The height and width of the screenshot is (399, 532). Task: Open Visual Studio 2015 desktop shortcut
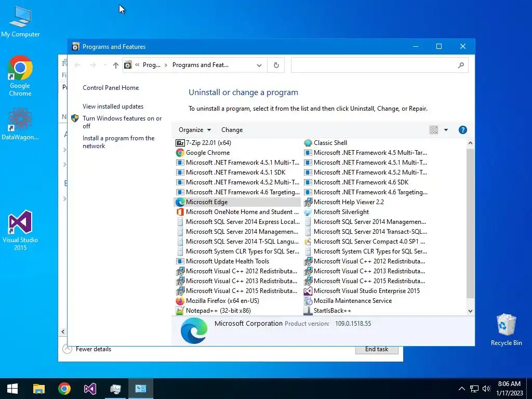click(x=20, y=230)
